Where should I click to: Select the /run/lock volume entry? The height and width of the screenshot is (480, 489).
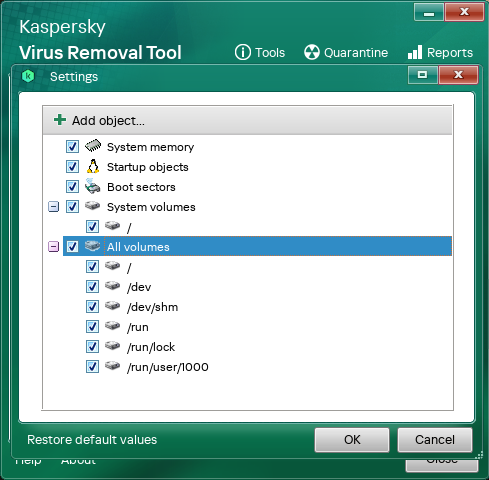(151, 347)
